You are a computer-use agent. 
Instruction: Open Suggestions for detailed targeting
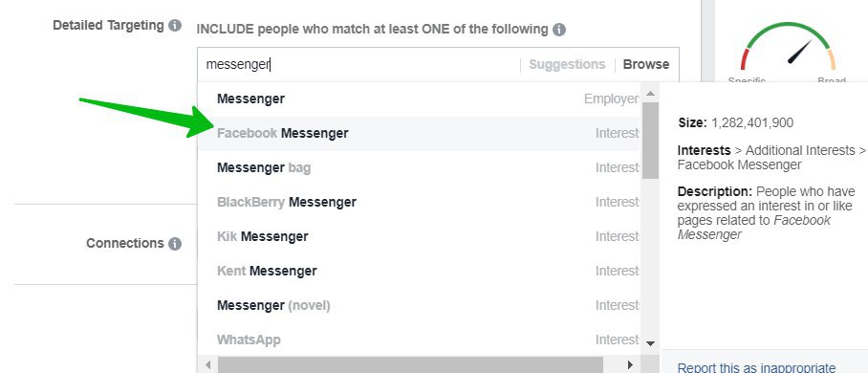pos(567,64)
